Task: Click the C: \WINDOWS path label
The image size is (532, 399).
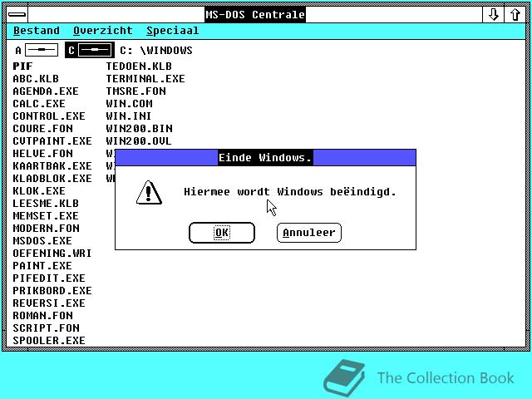Action: click(156, 51)
